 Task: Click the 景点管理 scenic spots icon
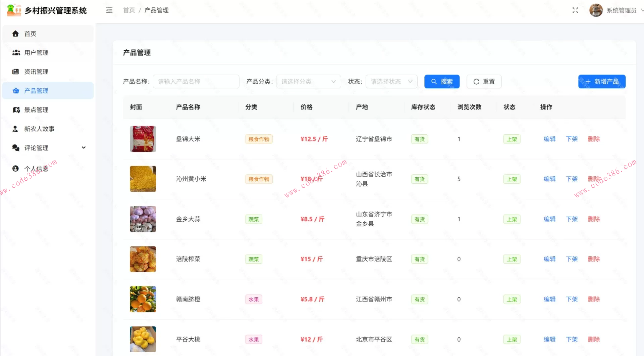pos(15,109)
